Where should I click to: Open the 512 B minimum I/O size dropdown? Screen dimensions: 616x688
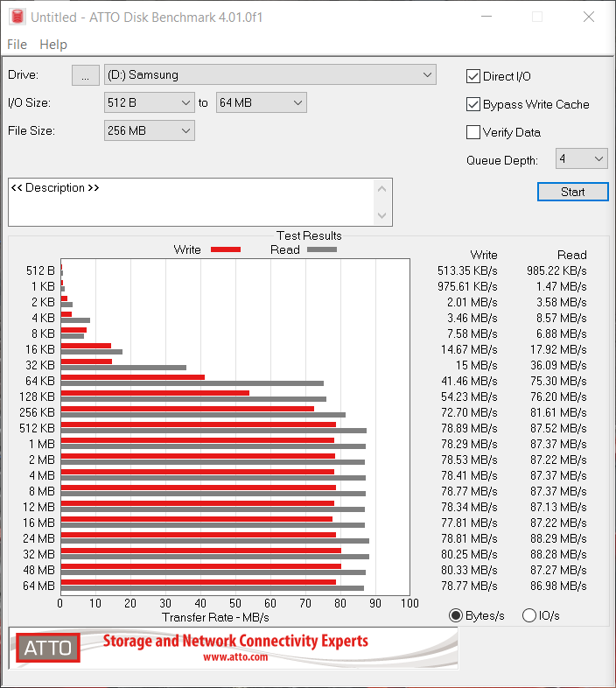click(x=149, y=102)
